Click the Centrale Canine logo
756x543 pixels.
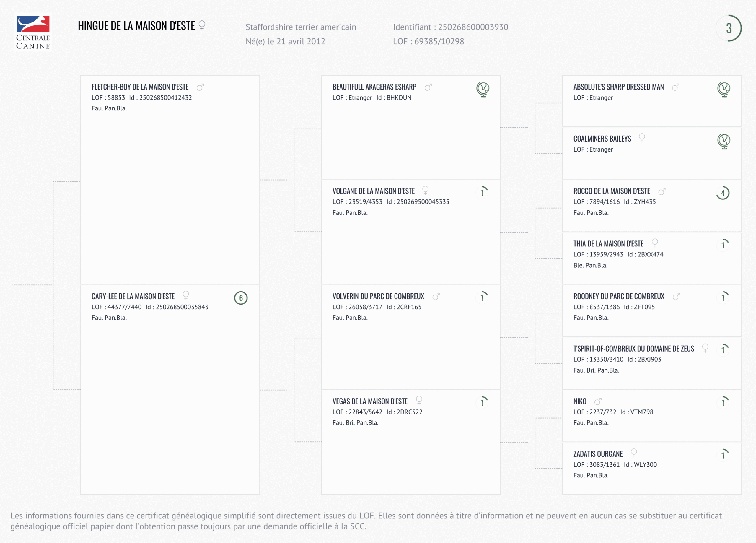[x=33, y=32]
